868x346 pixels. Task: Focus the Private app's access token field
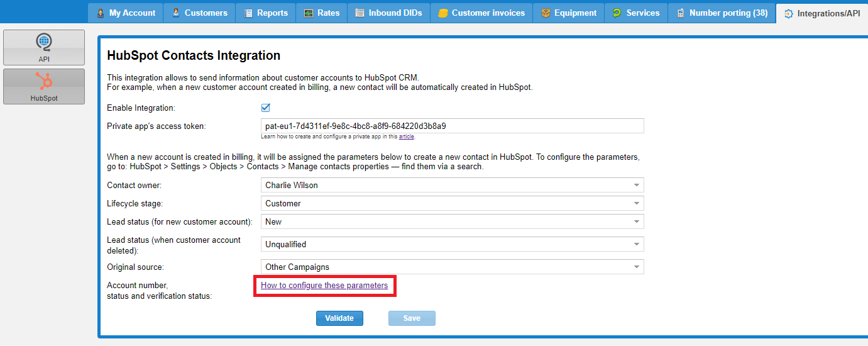[453, 126]
